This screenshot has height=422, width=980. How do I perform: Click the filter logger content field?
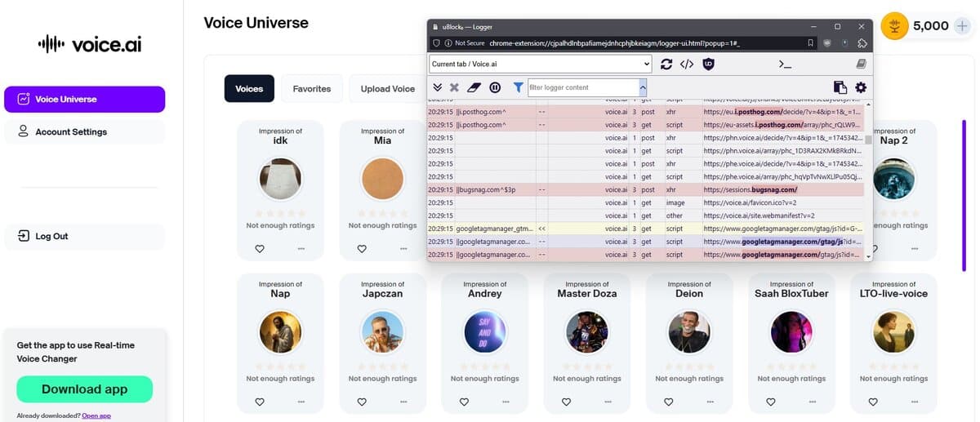pyautogui.click(x=582, y=87)
